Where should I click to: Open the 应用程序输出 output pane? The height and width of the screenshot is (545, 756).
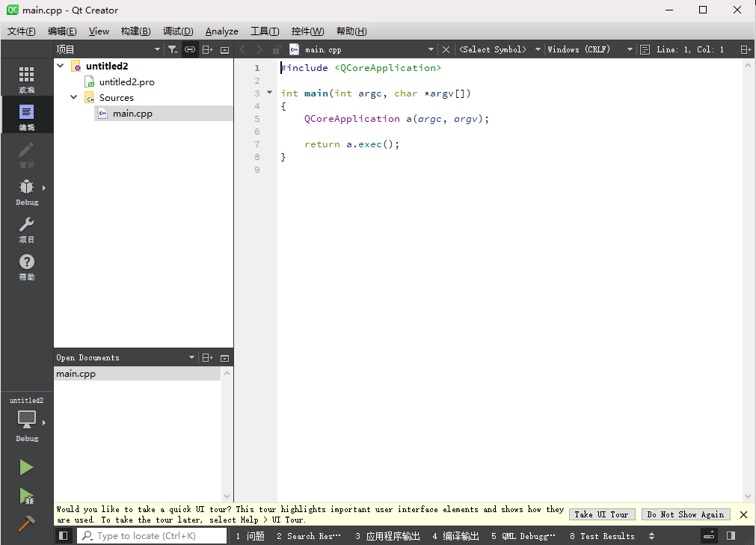[388, 536]
